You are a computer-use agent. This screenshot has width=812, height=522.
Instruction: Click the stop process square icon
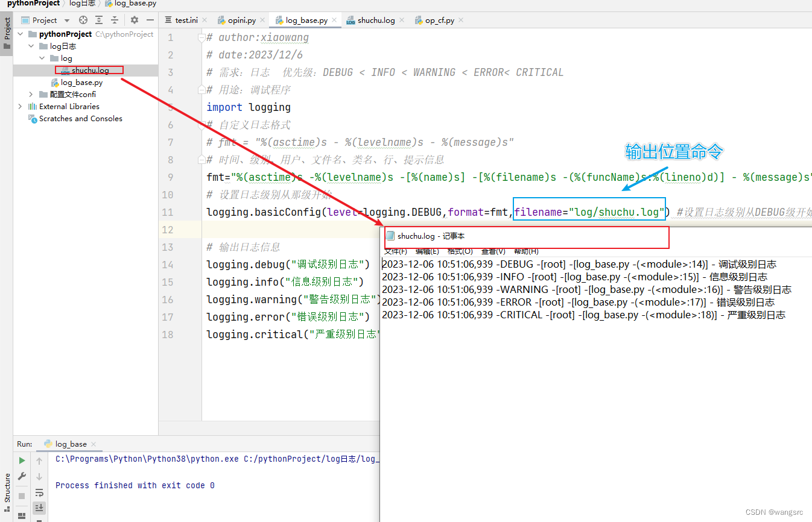click(x=22, y=495)
